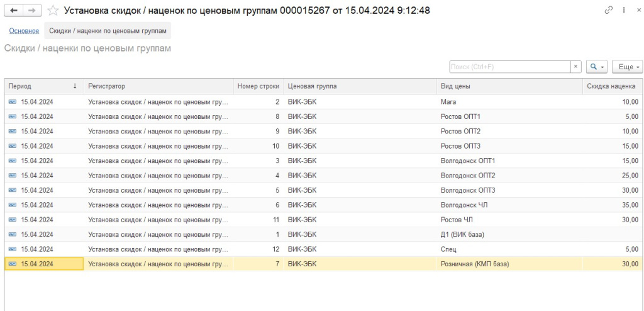
Task: Open the three-dot options menu
Action: point(623,11)
